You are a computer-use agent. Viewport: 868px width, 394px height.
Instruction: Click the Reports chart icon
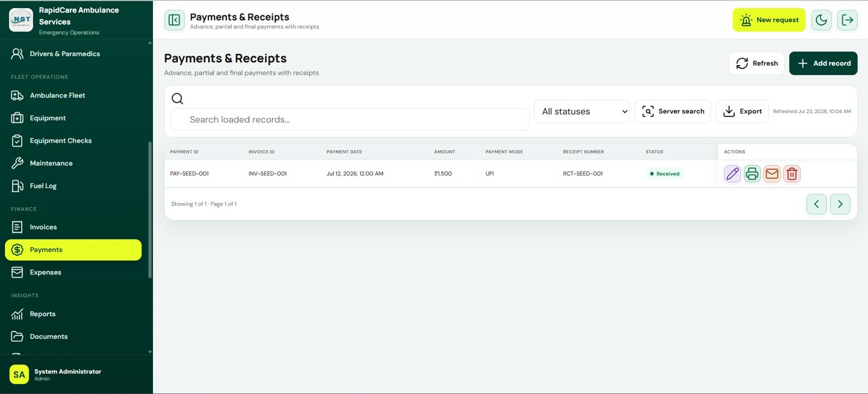coord(17,314)
